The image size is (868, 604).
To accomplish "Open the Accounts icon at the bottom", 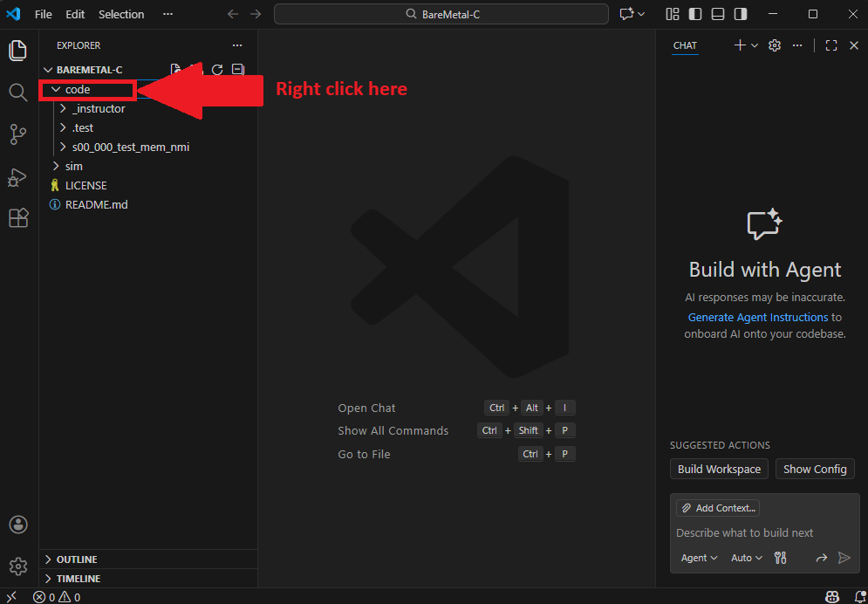I will click(17, 524).
